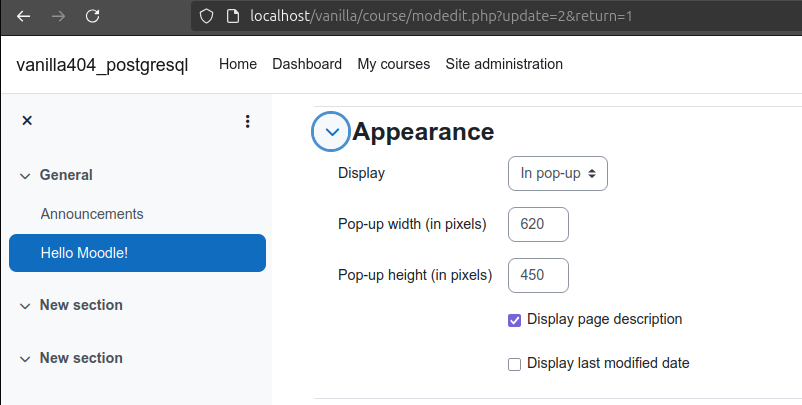Click the browser forward arrow
This screenshot has height=405, width=802.
pos(58,16)
